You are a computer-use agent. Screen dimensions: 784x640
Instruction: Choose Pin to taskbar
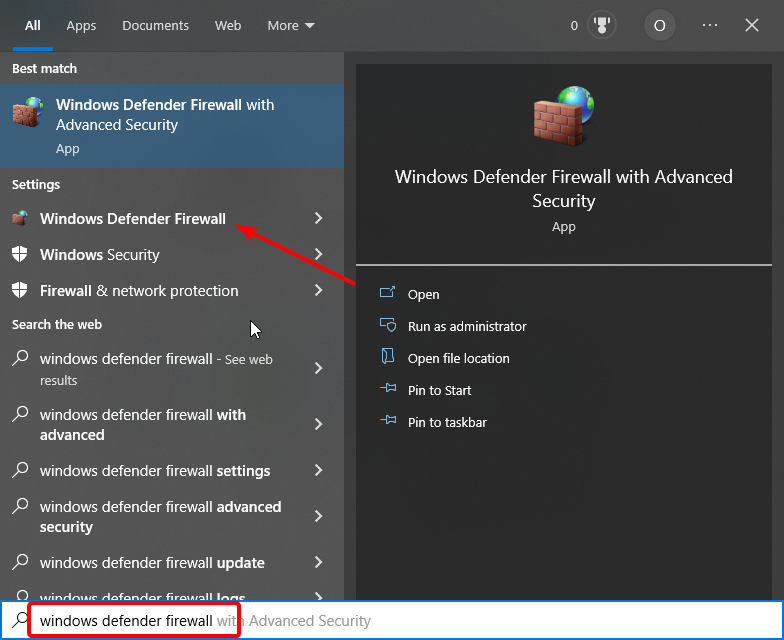point(447,422)
